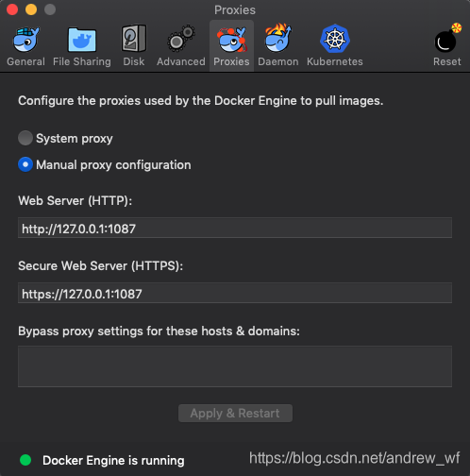Click the red close window button
The image size is (470, 476).
pyautogui.click(x=12, y=9)
